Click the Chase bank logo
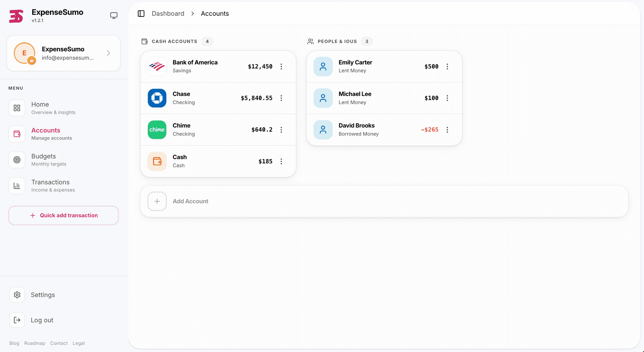Screen dimensions: 644x352 (x=157, y=98)
